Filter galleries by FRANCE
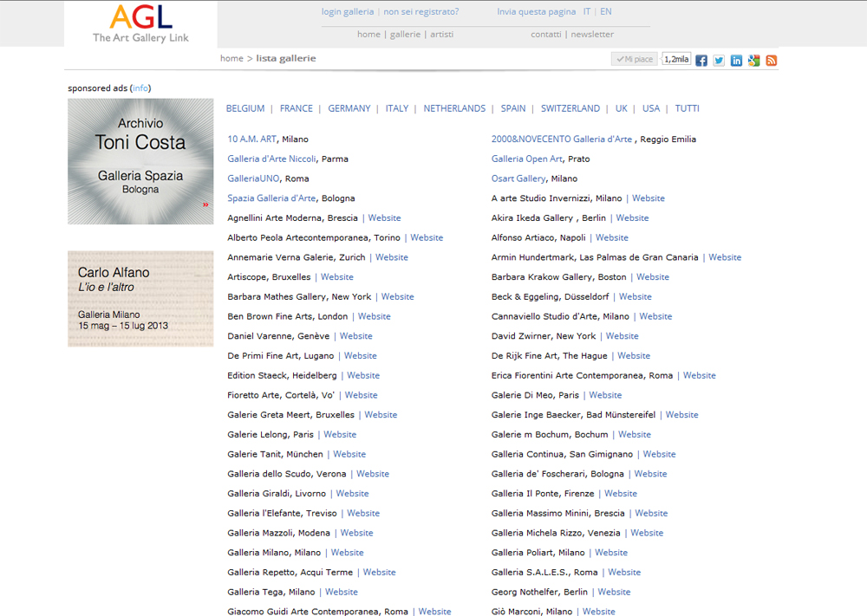The image size is (867, 616). (x=296, y=109)
